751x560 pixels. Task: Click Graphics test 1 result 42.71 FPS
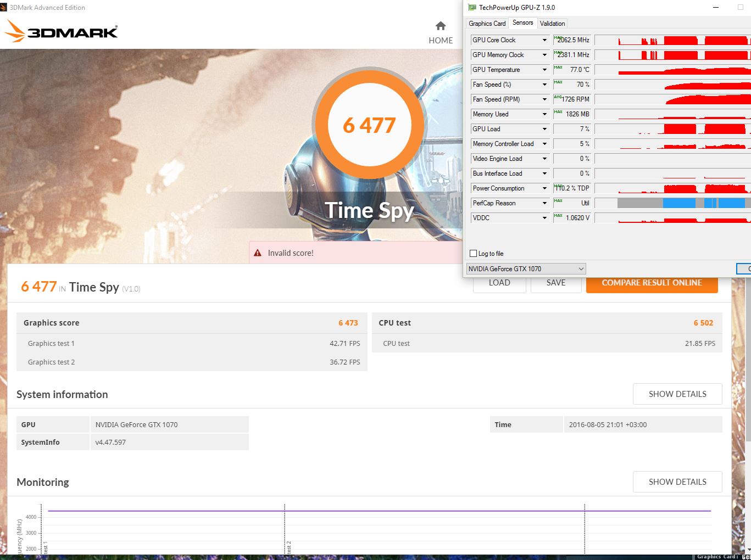(345, 344)
